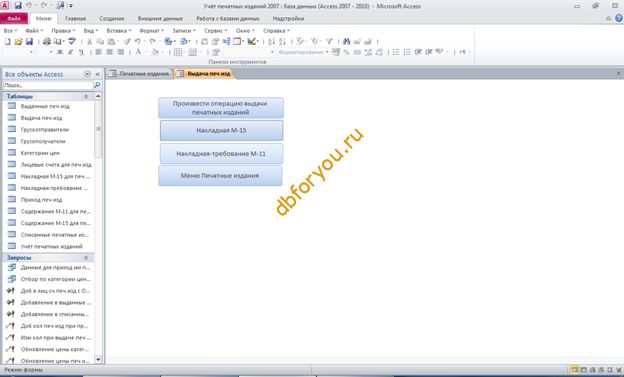Switch to the Создание ribbon tab
The width and height of the screenshot is (624, 377).
coord(112,18)
